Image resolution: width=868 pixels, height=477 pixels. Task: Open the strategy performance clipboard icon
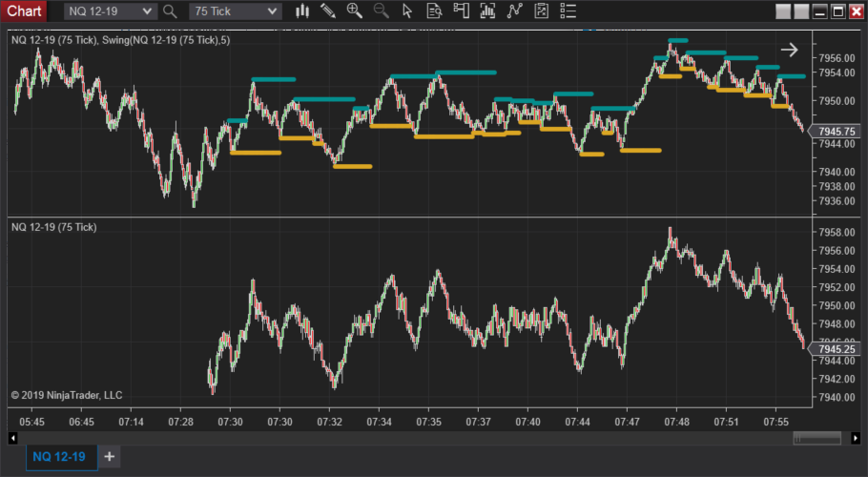(541, 10)
